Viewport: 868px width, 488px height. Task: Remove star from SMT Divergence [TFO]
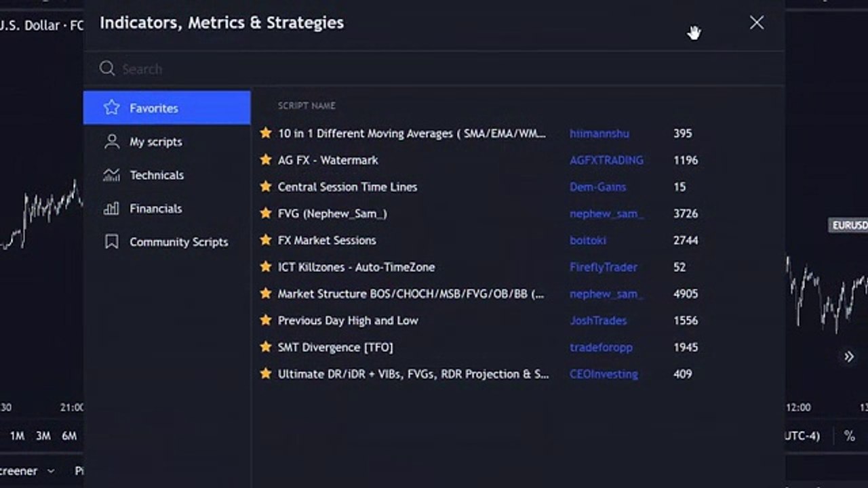(x=266, y=347)
